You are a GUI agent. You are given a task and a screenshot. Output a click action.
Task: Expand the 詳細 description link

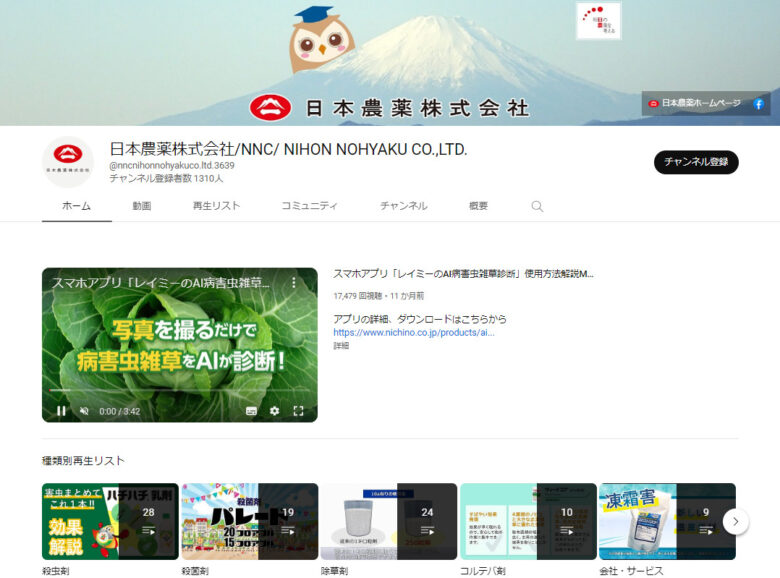341,345
